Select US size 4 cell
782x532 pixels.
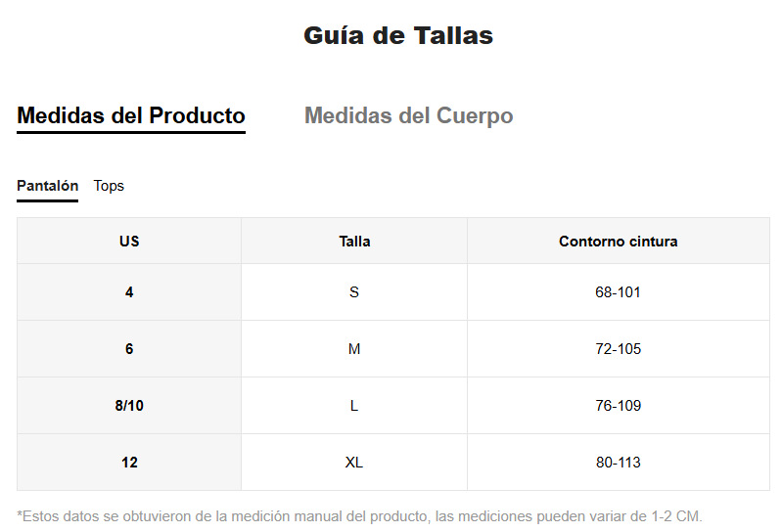(129, 292)
